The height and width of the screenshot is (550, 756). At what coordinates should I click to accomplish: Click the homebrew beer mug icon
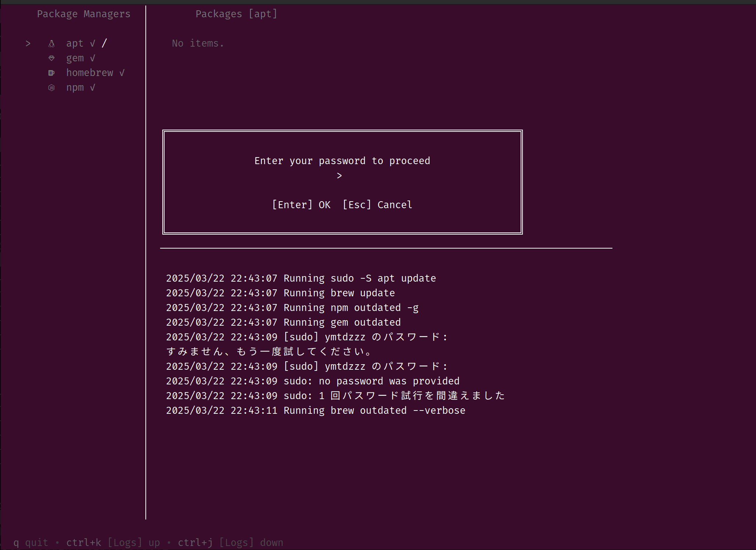point(51,73)
